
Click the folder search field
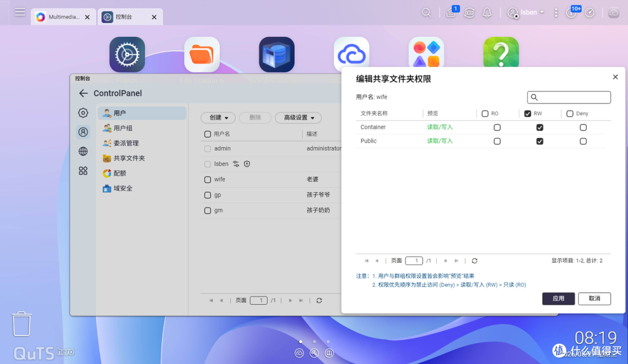(x=569, y=97)
